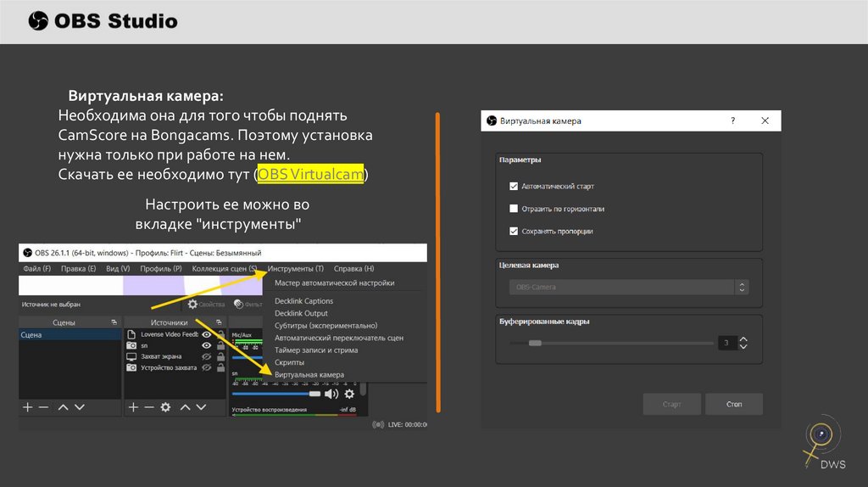Image resolution: width=868 pixels, height=487 pixels.
Task: Move the scene up with the Сцены up arrow
Action: tap(63, 407)
